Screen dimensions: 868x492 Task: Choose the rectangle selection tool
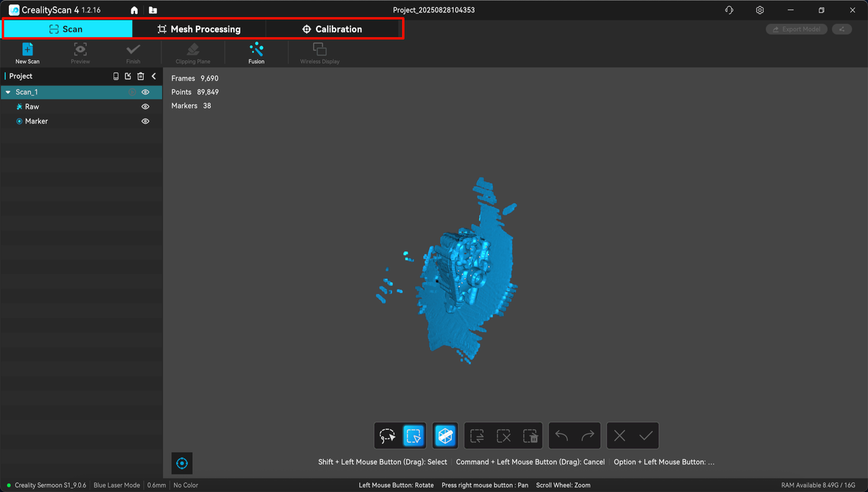click(x=414, y=436)
